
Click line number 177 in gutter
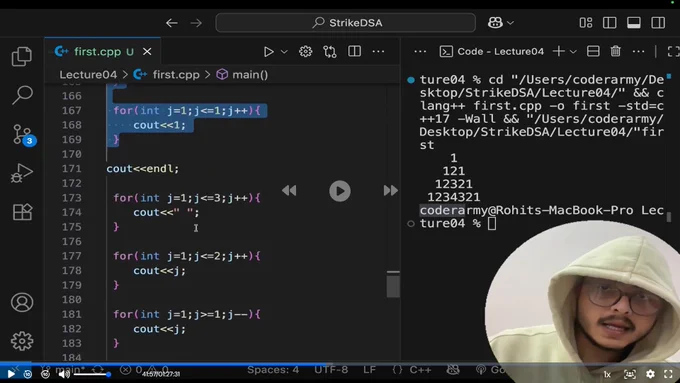click(72, 256)
